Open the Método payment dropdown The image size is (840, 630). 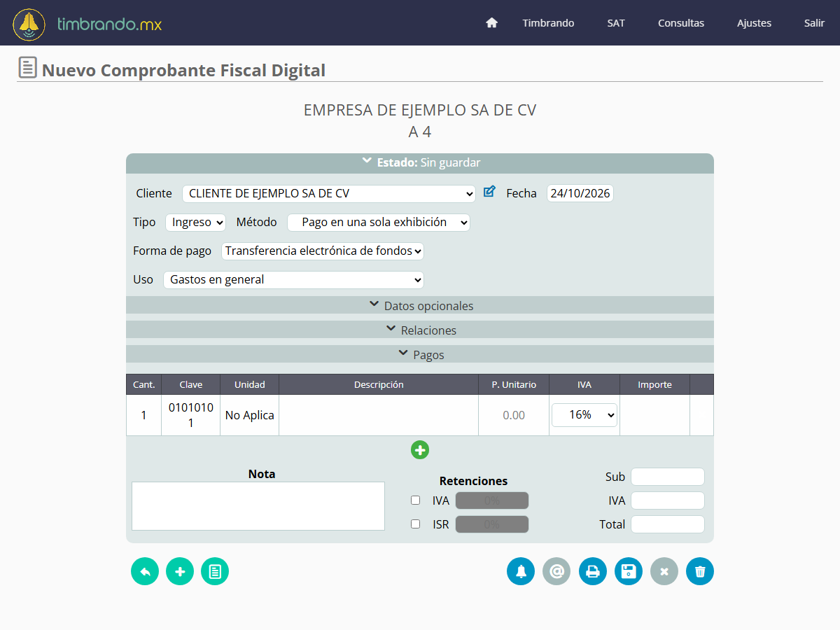[379, 223]
